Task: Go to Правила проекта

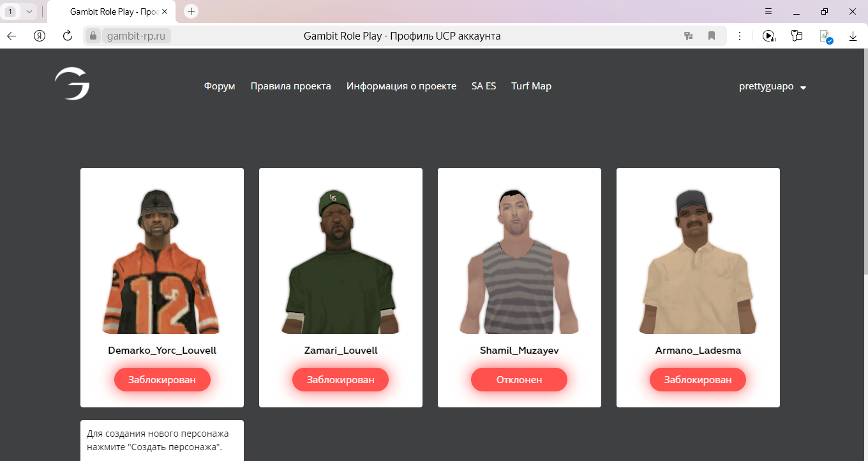Action: 290,86
